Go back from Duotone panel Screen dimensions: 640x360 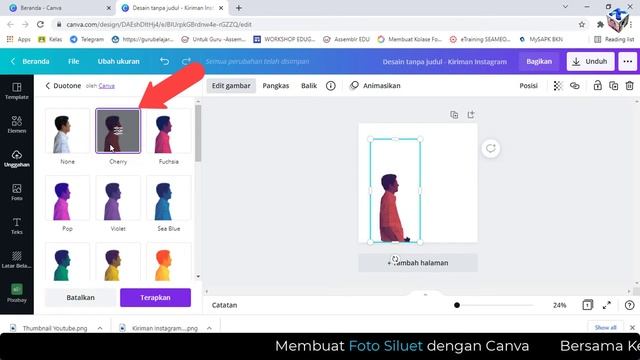(x=48, y=86)
